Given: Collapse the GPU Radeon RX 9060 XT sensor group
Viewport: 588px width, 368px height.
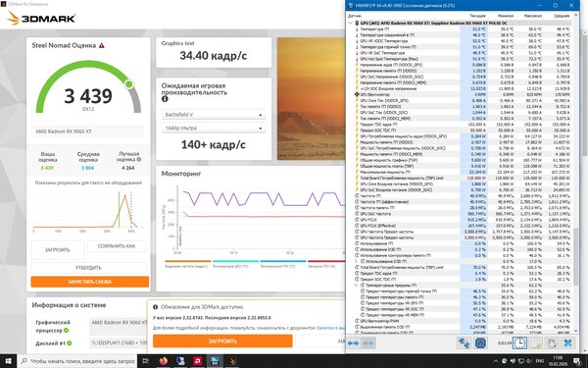Looking at the screenshot, I should click(351, 23).
